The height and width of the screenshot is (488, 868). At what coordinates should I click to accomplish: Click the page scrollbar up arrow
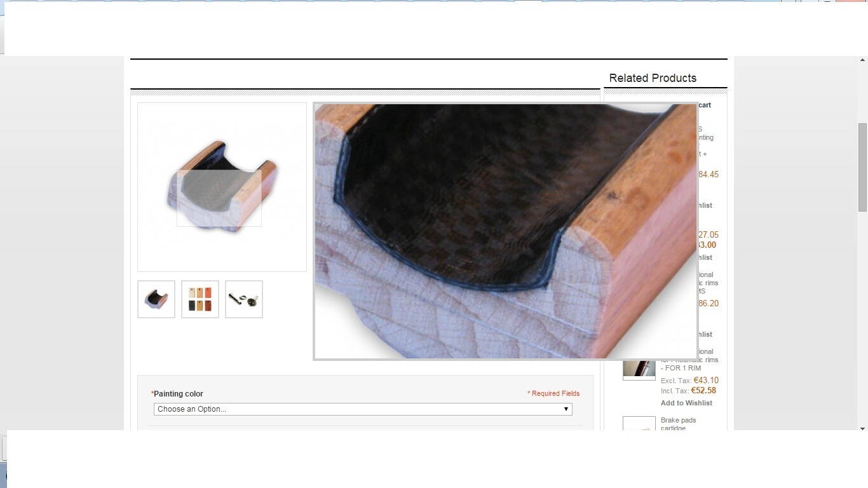point(862,60)
